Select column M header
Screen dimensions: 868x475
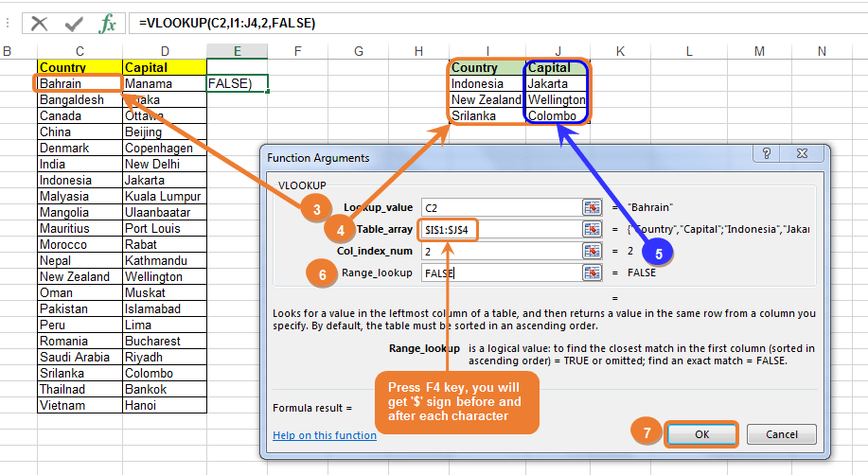click(x=759, y=51)
